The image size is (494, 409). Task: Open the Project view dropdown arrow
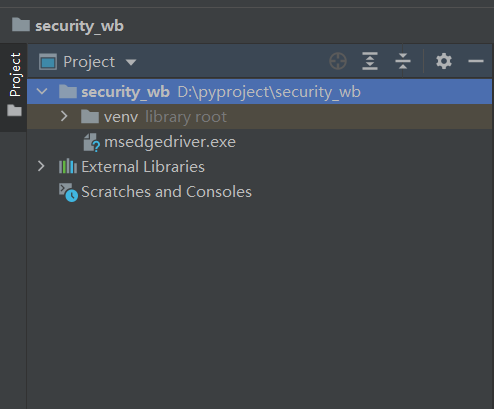[131, 62]
